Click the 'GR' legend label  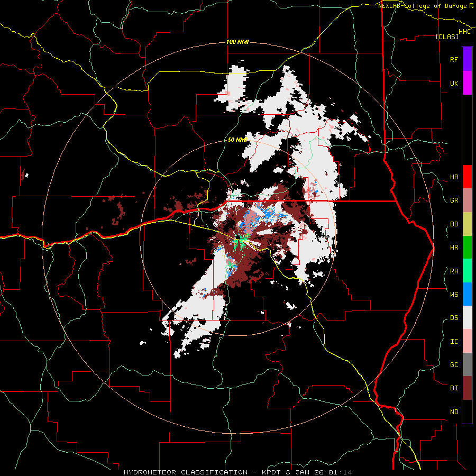(x=454, y=200)
